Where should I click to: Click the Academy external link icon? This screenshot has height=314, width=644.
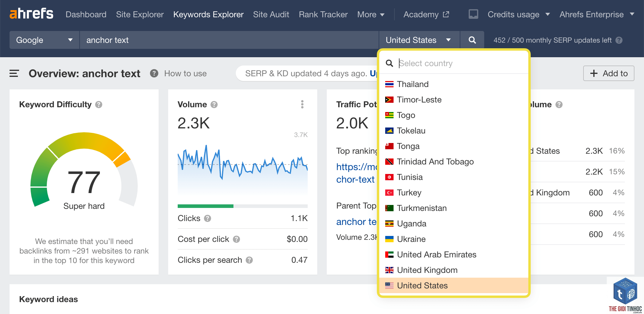[446, 14]
